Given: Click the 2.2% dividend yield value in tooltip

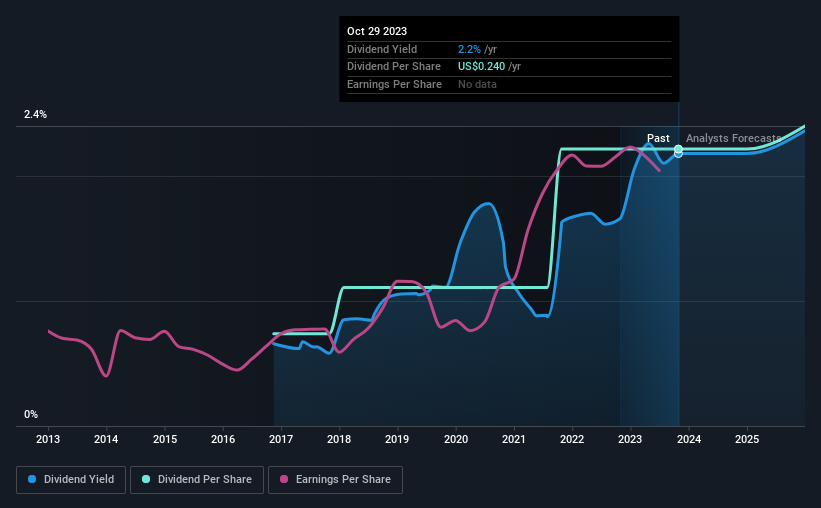Looking at the screenshot, I should 469,49.
